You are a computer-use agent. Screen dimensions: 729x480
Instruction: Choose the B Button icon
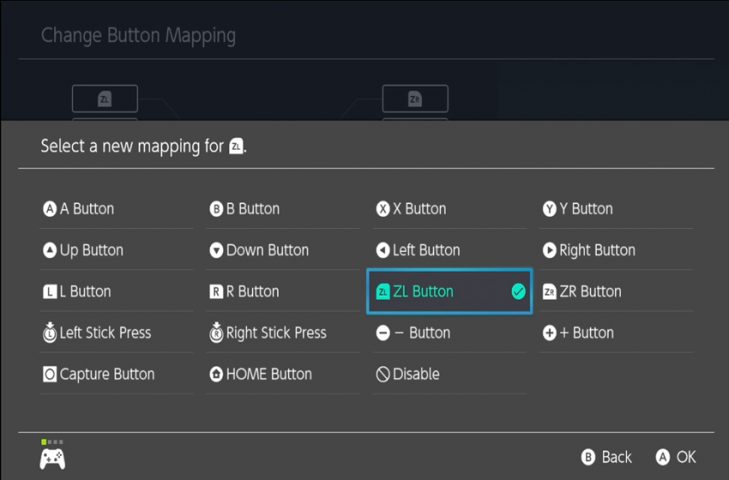click(x=216, y=209)
